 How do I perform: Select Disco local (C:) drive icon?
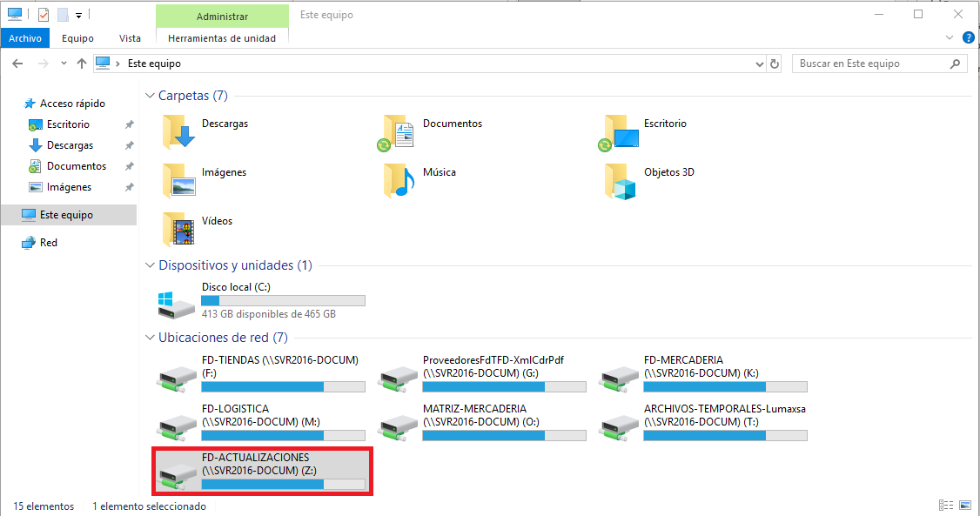point(176,304)
